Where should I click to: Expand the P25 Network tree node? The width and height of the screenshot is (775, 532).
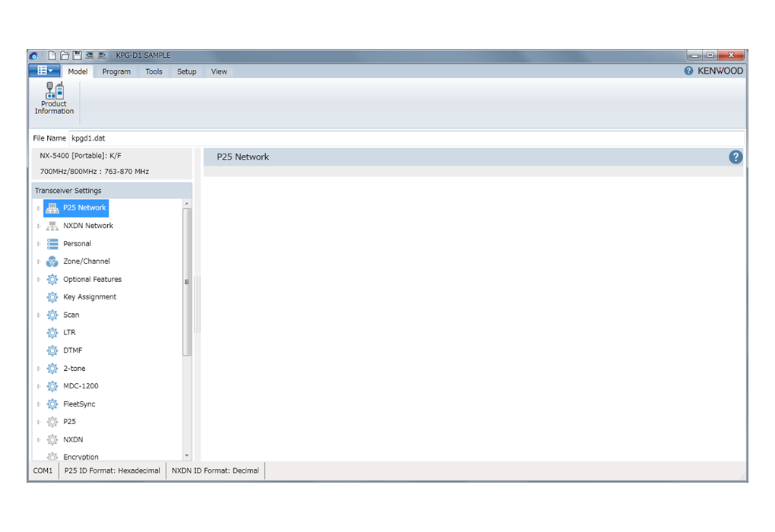coord(39,208)
